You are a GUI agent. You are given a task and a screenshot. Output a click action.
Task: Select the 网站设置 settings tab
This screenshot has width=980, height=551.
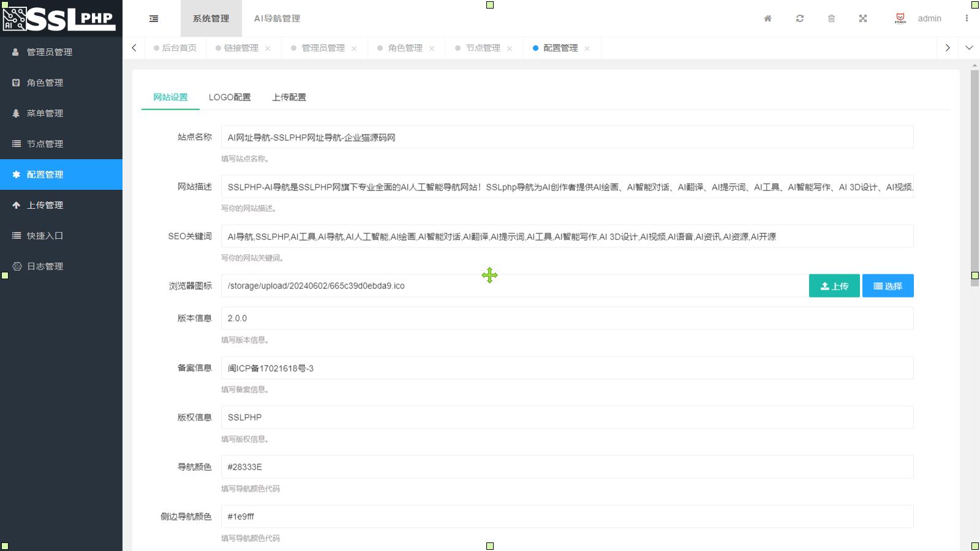pyautogui.click(x=170, y=97)
